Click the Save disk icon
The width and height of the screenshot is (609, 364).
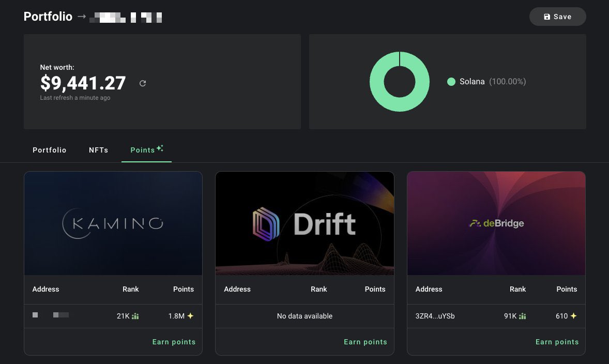pyautogui.click(x=547, y=17)
